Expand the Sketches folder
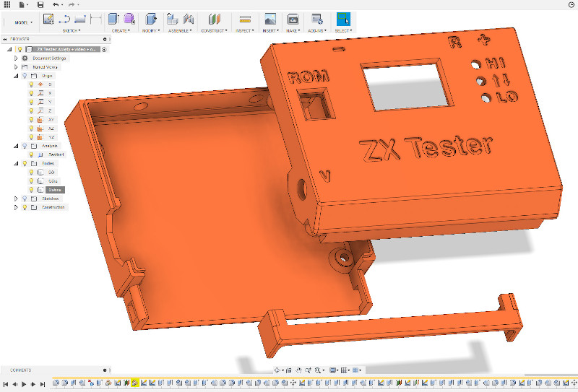The height and width of the screenshot is (392, 578). [x=16, y=199]
